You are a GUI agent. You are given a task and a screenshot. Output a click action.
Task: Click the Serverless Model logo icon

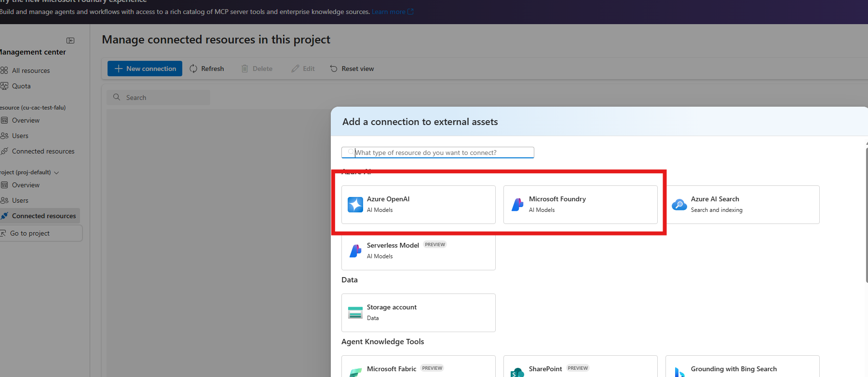click(355, 251)
